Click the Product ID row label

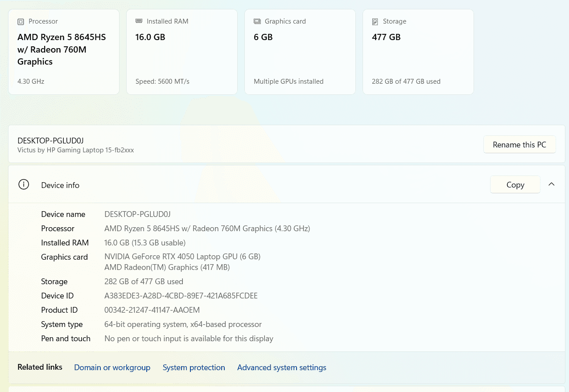(59, 310)
